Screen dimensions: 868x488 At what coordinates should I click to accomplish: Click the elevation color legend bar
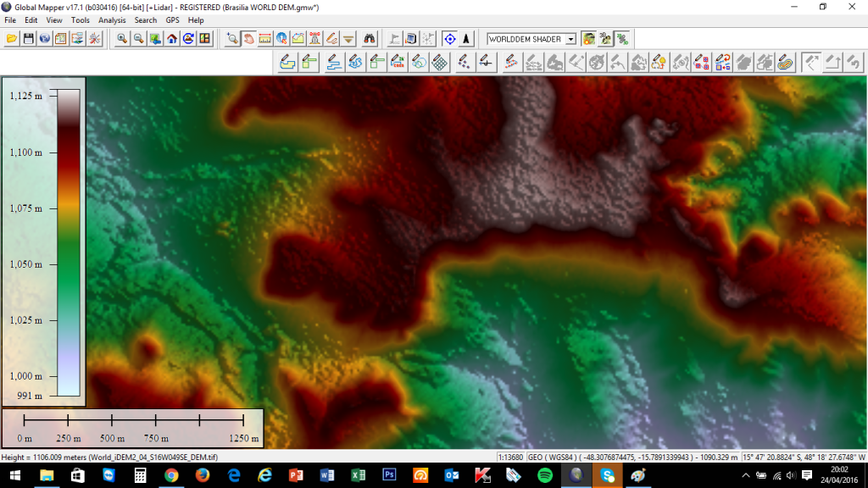click(x=69, y=242)
